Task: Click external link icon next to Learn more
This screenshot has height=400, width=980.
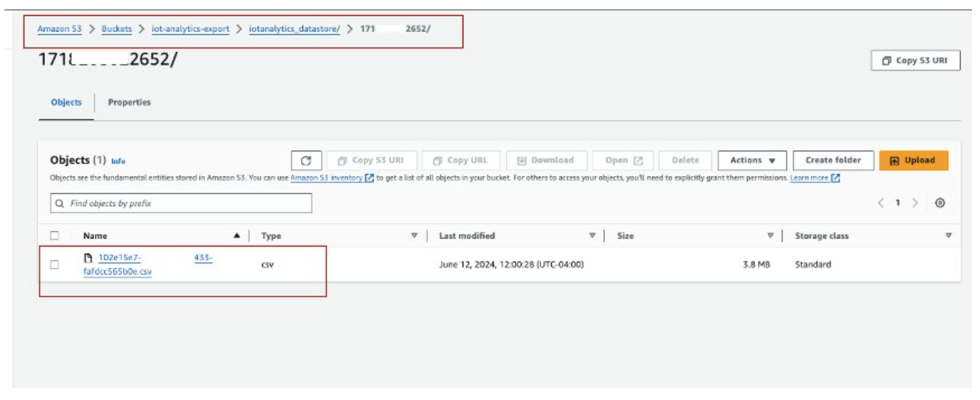Action: pos(836,178)
